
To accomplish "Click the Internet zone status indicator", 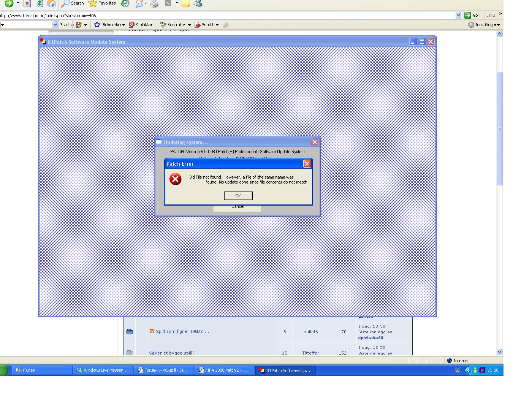I will [458, 361].
